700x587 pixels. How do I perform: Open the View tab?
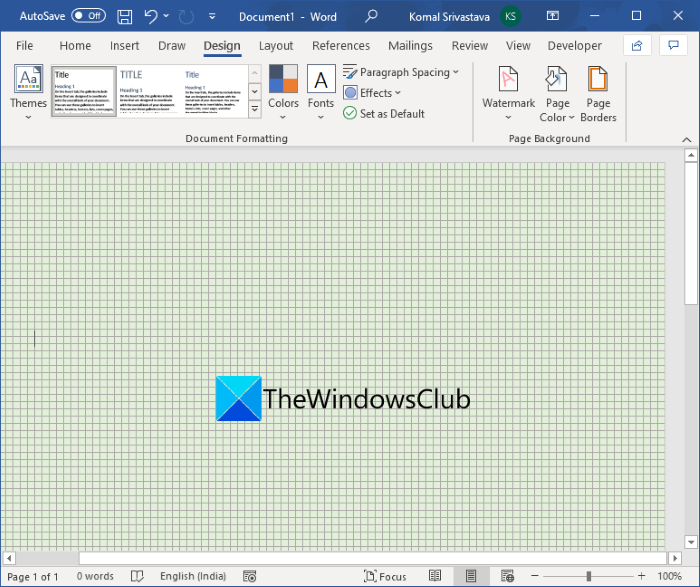518,46
